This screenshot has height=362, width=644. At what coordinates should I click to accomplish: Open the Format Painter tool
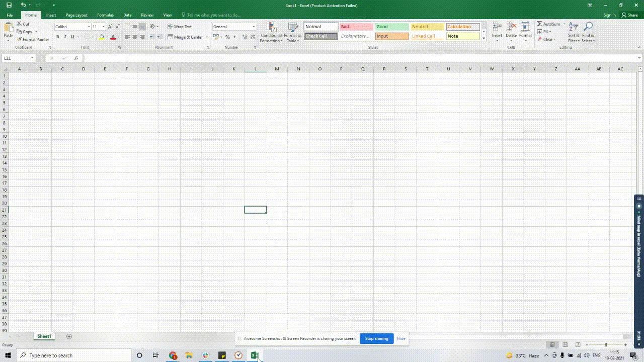coord(33,39)
